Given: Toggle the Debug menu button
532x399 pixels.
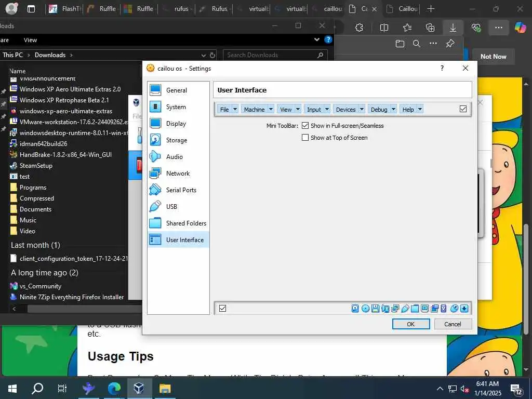Looking at the screenshot, I should coord(379,109).
